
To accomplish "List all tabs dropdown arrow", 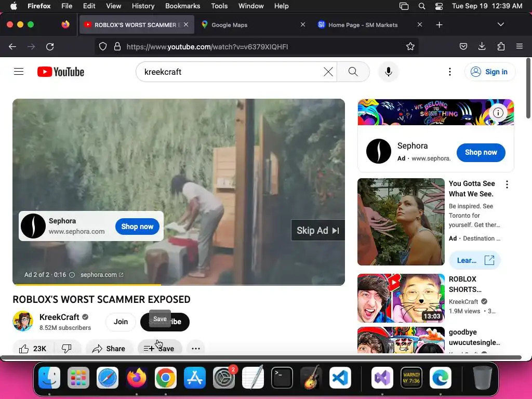I will point(500,24).
